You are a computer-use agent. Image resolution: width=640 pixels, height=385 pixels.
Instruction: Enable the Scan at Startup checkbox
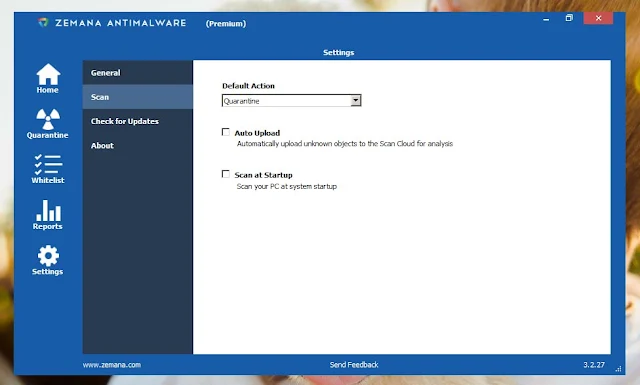(x=226, y=174)
